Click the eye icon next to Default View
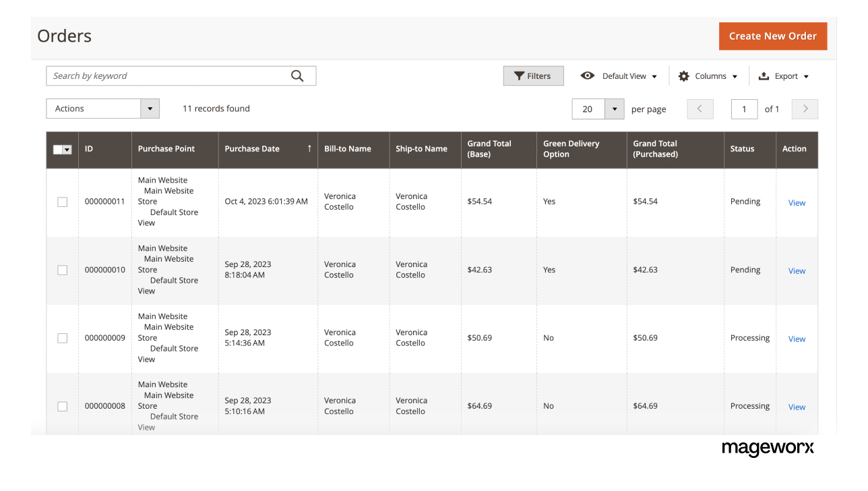 click(588, 76)
